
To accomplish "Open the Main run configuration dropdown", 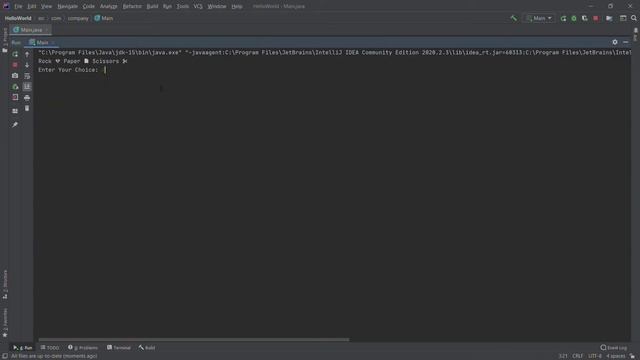I will point(539,18).
